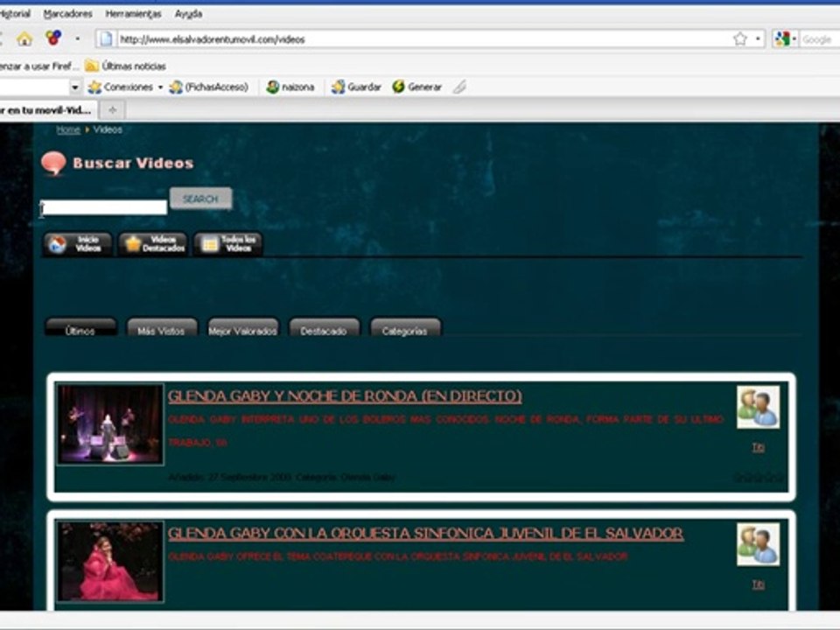
Task: Expand search engine selector dropdown
Action: (x=794, y=38)
